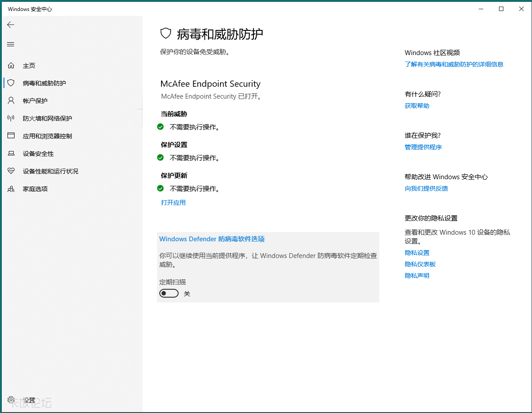Select 防火墙和网络保护 in the sidebar

tap(47, 118)
